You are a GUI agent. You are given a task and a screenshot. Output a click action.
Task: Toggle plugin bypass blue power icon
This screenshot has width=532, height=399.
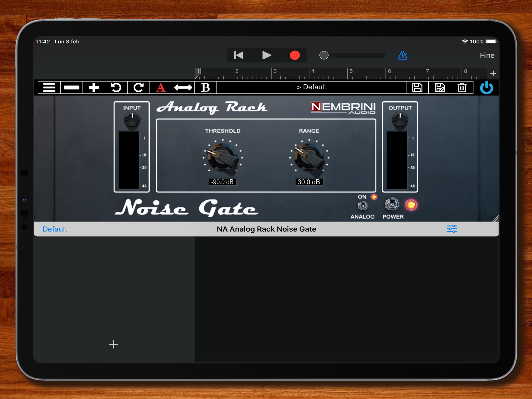click(x=486, y=87)
